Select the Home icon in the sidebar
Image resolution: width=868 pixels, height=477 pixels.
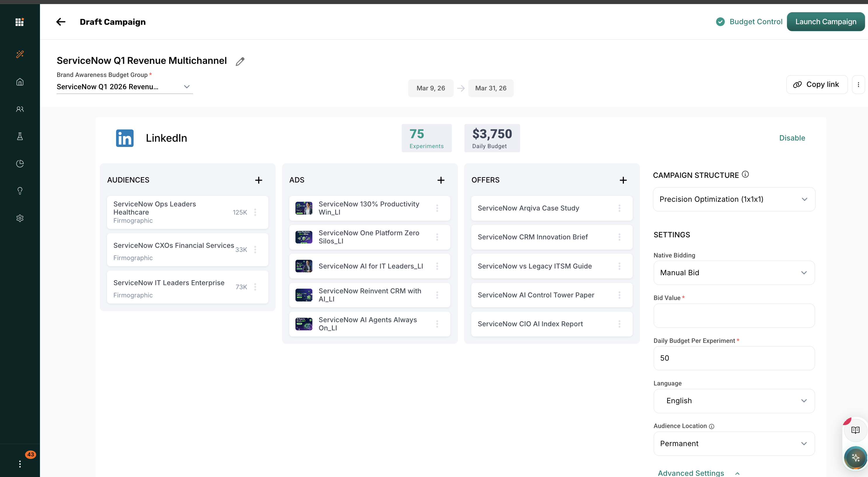20,82
